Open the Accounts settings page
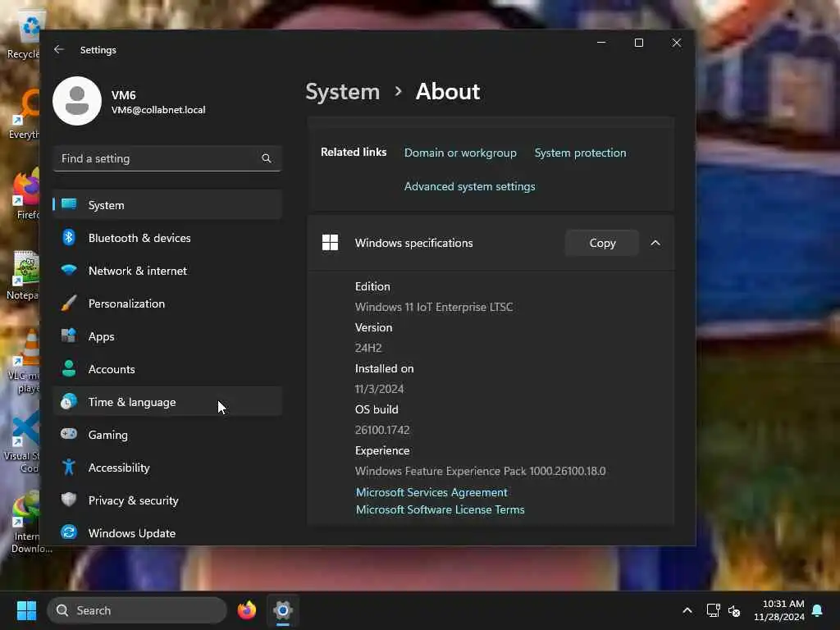840x630 pixels. pos(167,369)
